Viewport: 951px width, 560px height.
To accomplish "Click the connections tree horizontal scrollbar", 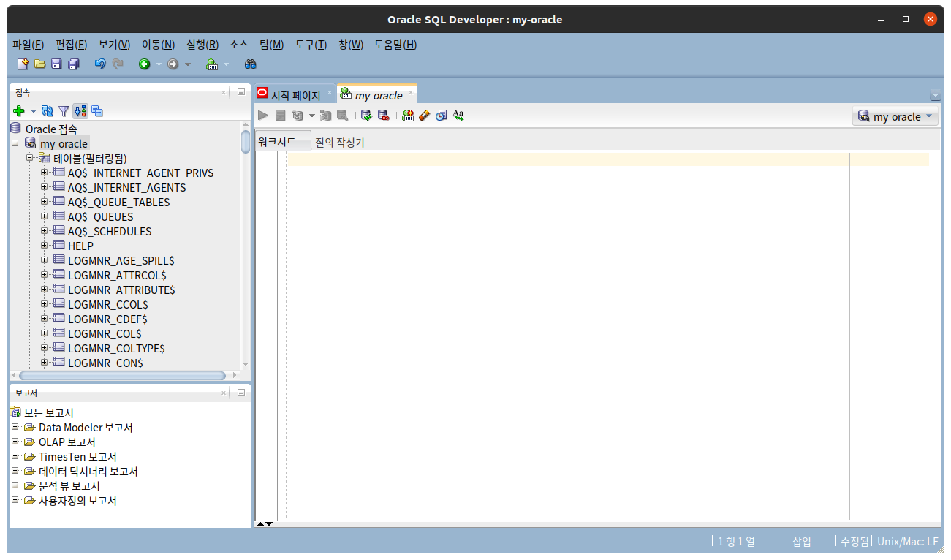I will pyautogui.click(x=123, y=376).
